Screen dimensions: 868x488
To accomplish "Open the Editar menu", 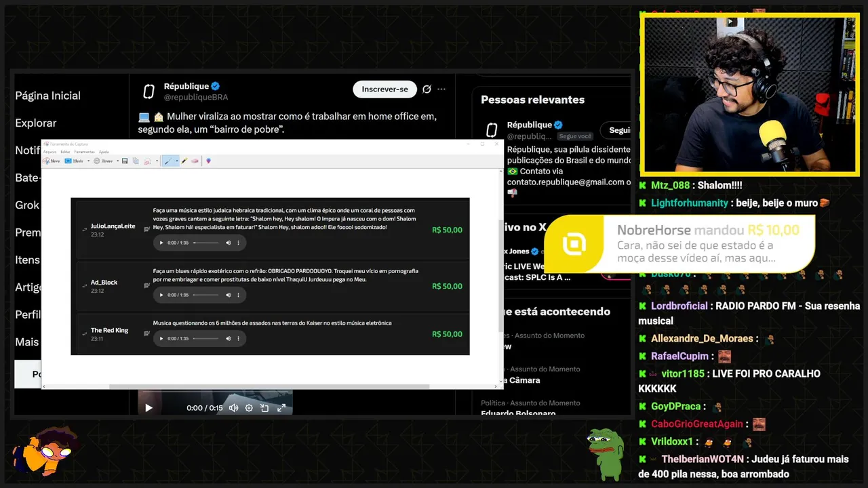I will tap(65, 152).
